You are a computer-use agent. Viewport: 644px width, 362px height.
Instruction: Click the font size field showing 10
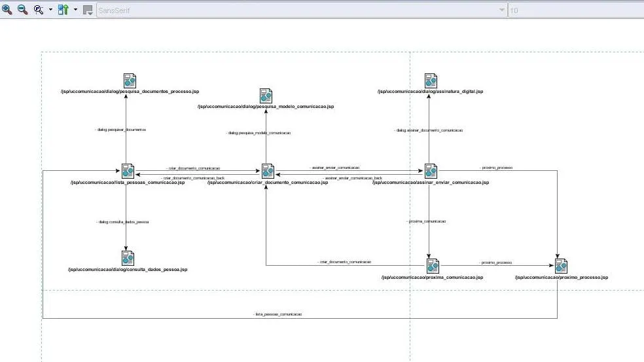pyautogui.click(x=576, y=10)
